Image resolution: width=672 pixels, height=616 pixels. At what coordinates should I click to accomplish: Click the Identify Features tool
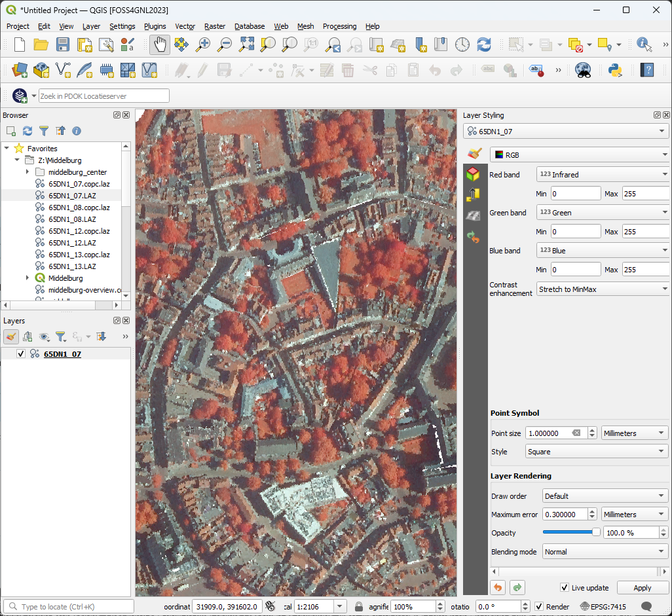pos(644,45)
